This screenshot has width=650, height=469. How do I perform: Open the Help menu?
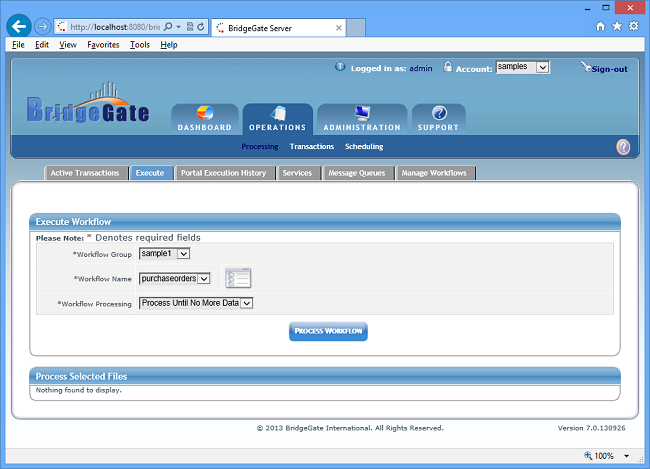point(169,45)
